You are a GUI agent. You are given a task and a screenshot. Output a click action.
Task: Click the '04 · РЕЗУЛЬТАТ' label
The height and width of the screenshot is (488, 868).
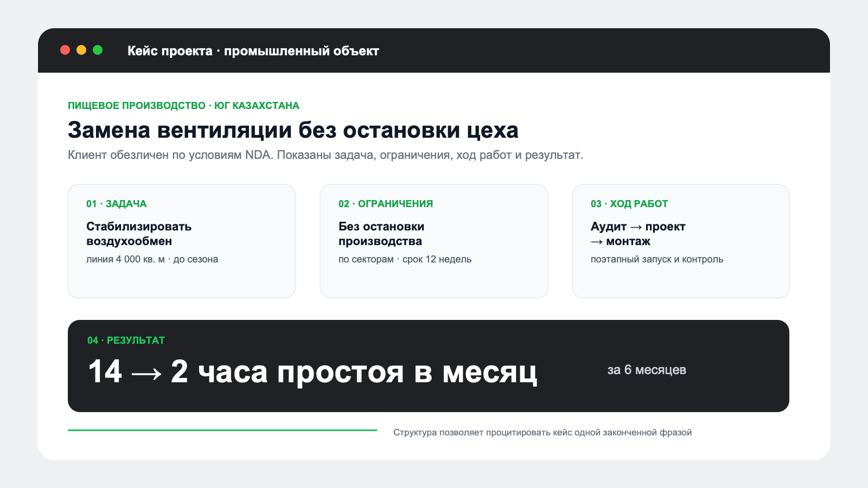[126, 341]
